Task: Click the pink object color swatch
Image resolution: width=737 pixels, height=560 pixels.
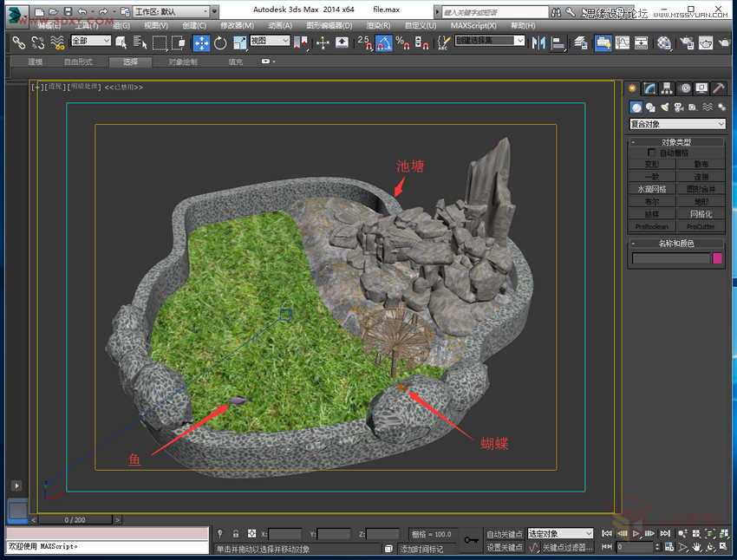Action: 718,257
